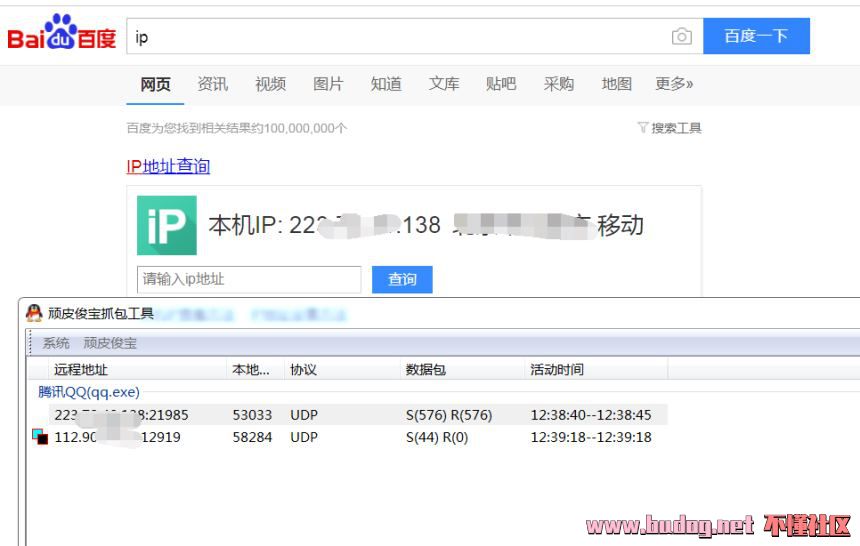860x546 pixels.
Task: Click the green iP logo icon
Action: (x=166, y=225)
